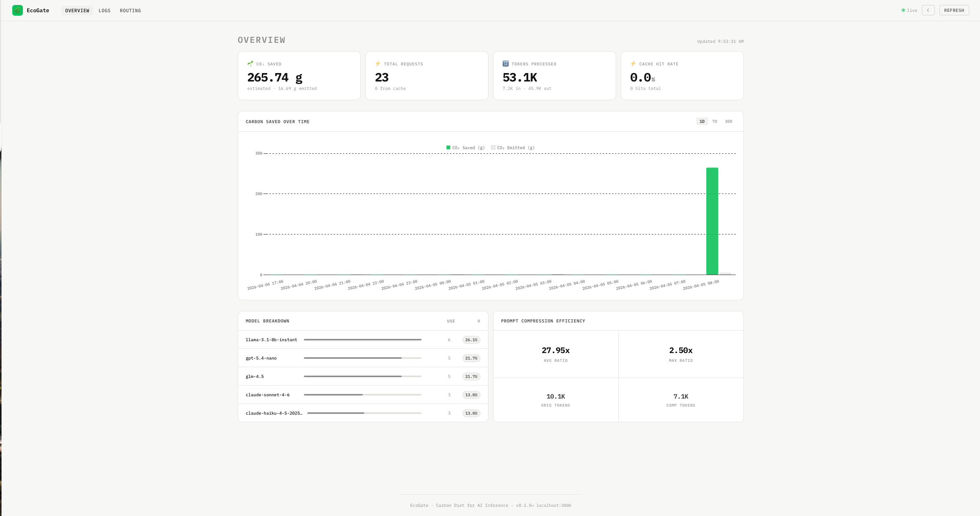Image resolution: width=980 pixels, height=516 pixels.
Task: Click Total Requests lightning bolt icon
Action: (x=378, y=63)
